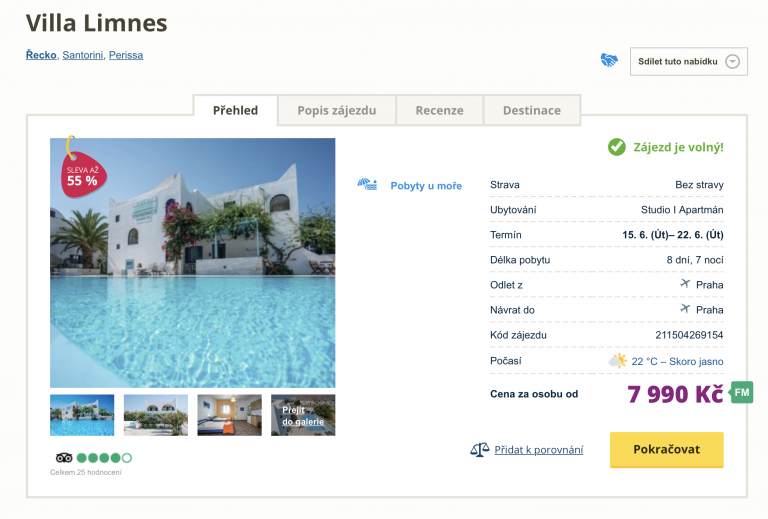This screenshot has width=768, height=519.
Task: Click the weather sun cloud icon
Action: click(x=618, y=361)
